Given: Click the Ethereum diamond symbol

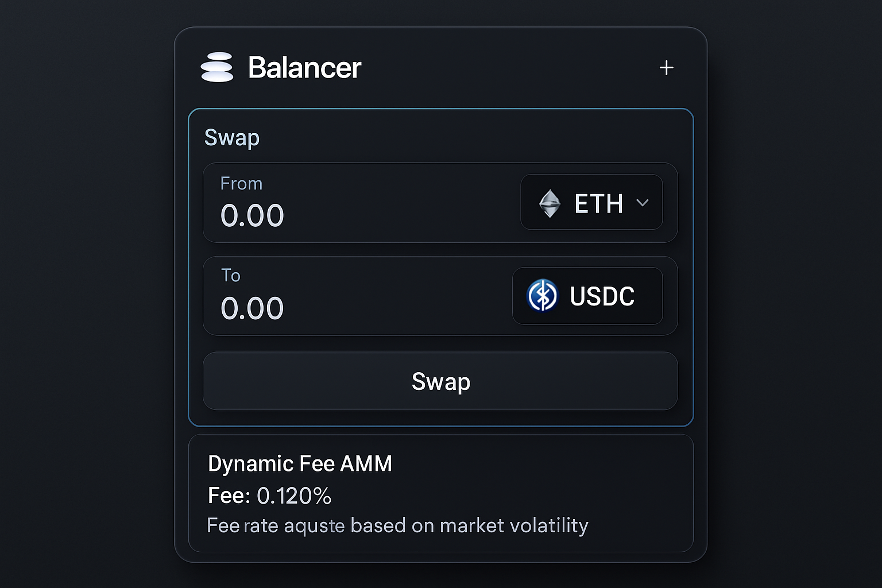Looking at the screenshot, I should point(551,203).
